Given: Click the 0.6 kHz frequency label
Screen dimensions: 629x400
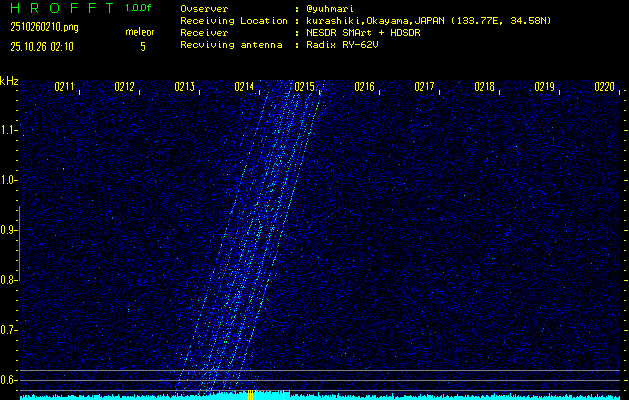Looking at the screenshot, I should coord(9,379).
